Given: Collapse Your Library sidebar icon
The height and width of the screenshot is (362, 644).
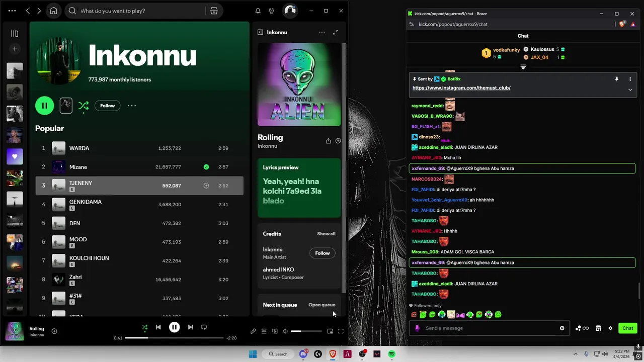Looking at the screenshot, I should (x=15, y=33).
